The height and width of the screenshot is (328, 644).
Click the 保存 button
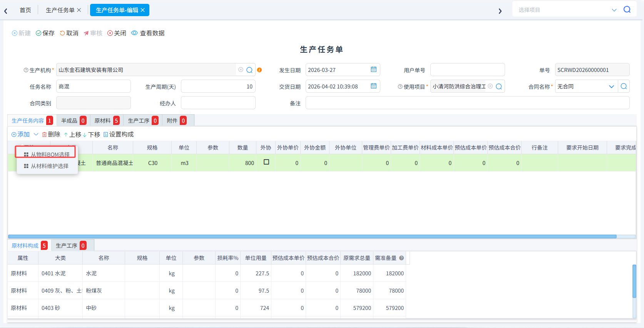pyautogui.click(x=45, y=33)
